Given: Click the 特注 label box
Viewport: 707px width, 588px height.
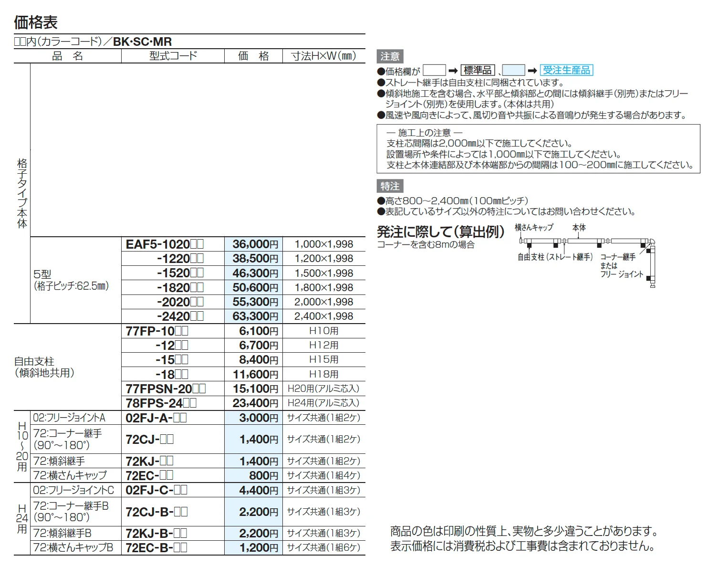Looking at the screenshot, I should pos(390,186).
